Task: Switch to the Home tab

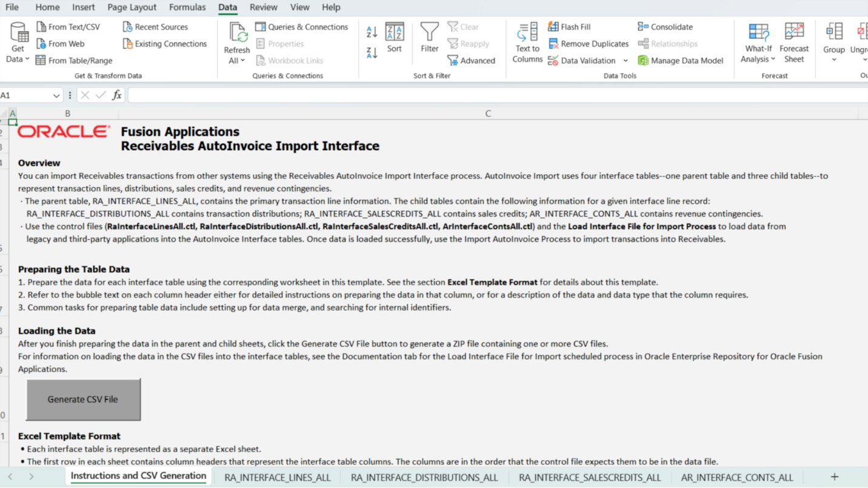Action: [47, 7]
